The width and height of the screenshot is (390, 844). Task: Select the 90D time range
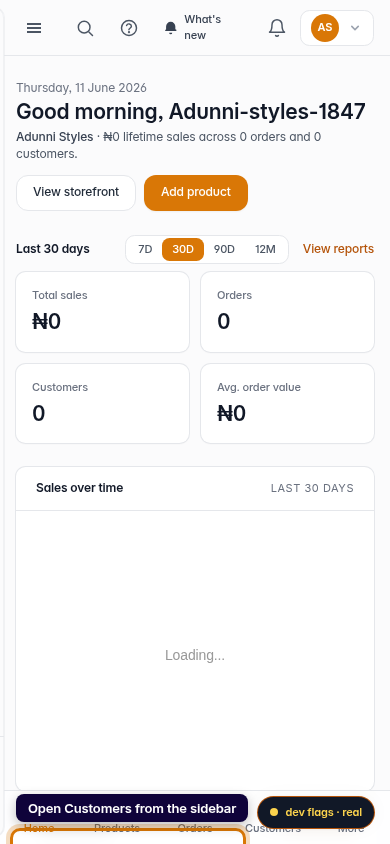pos(224,249)
